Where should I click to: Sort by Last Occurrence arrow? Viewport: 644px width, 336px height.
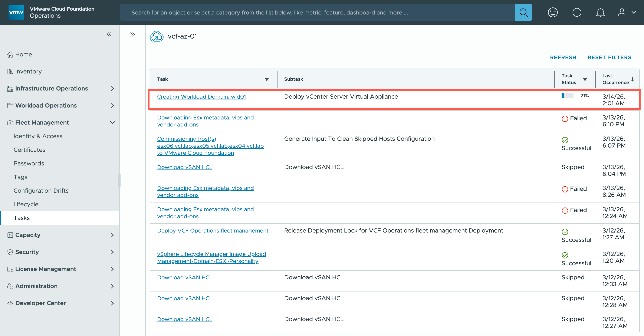point(632,79)
